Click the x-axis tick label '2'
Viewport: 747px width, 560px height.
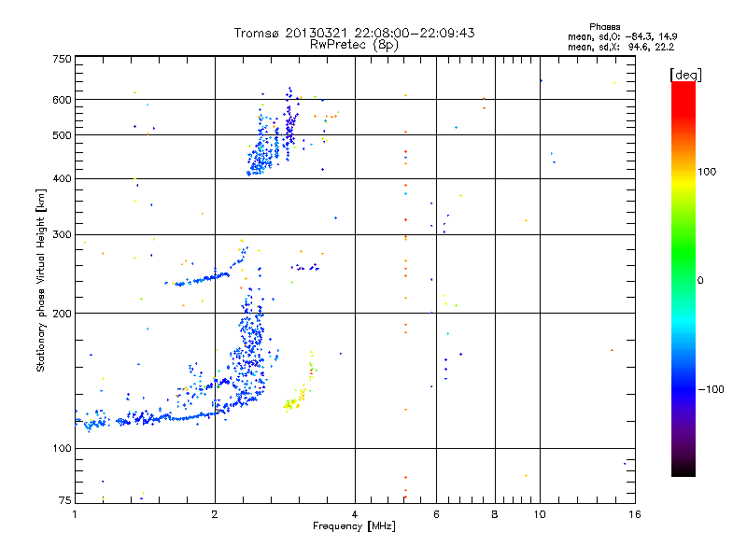[x=215, y=514]
